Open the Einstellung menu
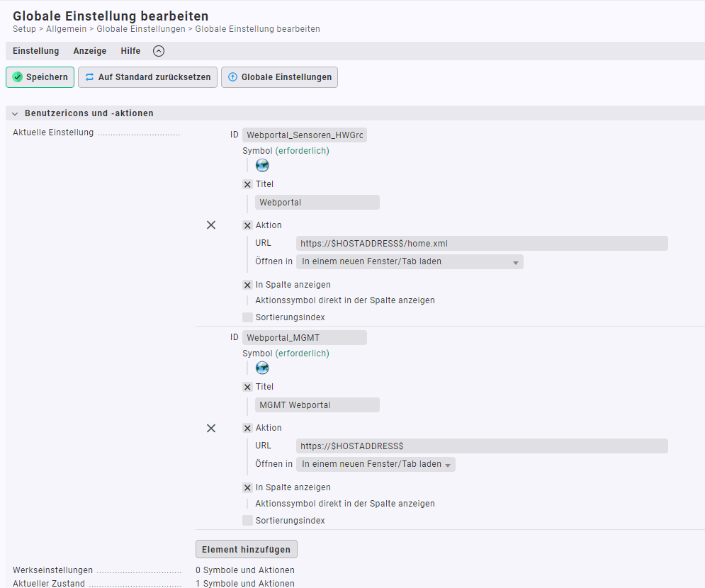Image resolution: width=705 pixels, height=588 pixels. (x=36, y=51)
